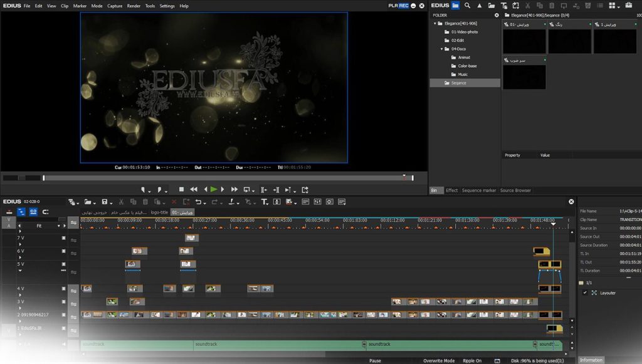Switch to the Source Browser tab
Image resolution: width=642 pixels, height=364 pixels.
pos(515,190)
